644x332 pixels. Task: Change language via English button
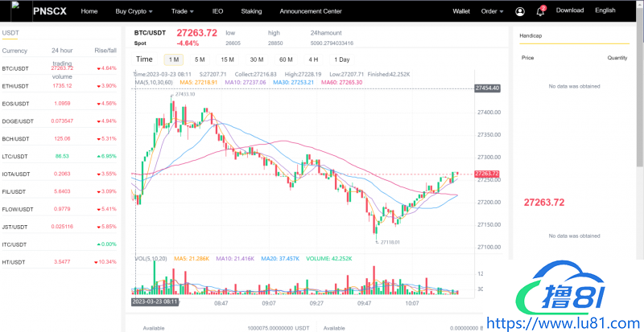click(605, 10)
